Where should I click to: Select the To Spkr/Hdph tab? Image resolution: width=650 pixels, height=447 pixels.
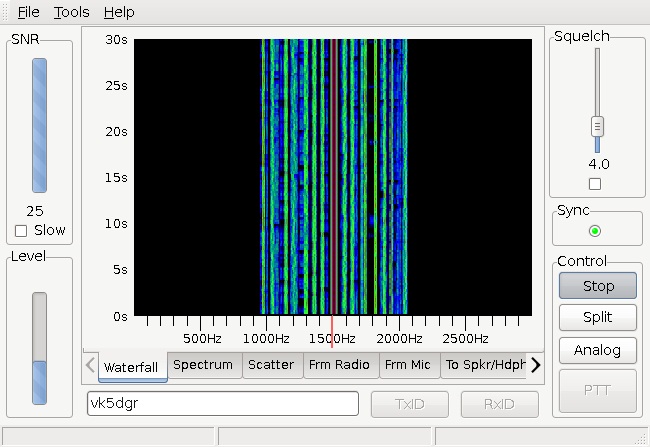coord(485,365)
